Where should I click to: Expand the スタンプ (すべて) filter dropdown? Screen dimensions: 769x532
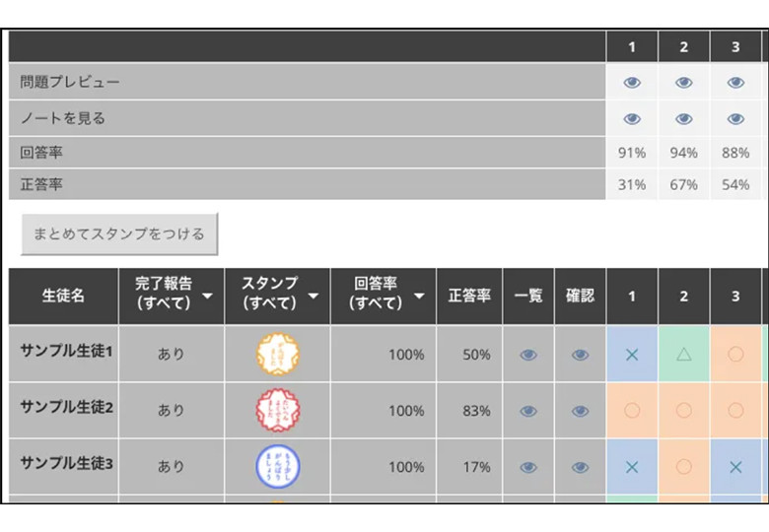313,296
